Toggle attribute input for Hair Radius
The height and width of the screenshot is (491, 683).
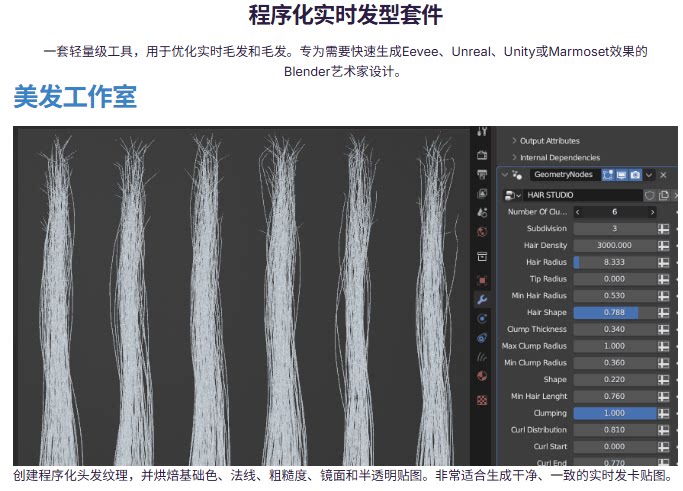click(663, 262)
